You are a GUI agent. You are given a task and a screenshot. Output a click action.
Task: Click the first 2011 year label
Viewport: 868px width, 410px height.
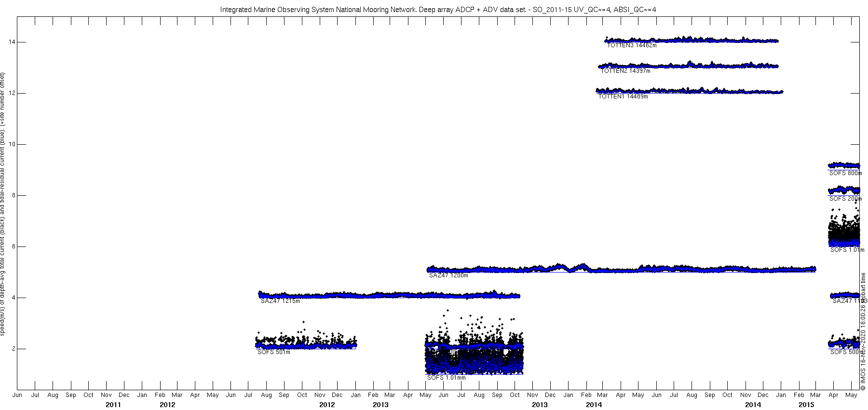113,405
